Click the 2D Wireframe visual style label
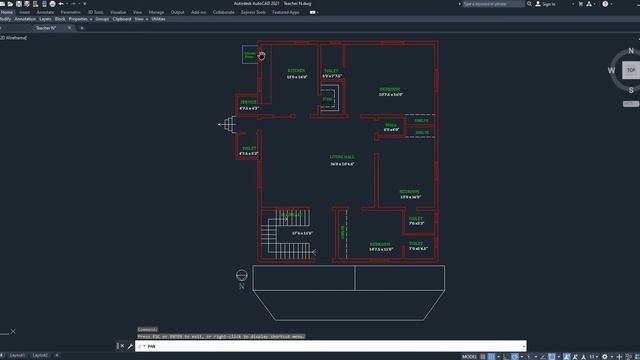Image resolution: width=640 pixels, height=360 pixels. [x=13, y=38]
